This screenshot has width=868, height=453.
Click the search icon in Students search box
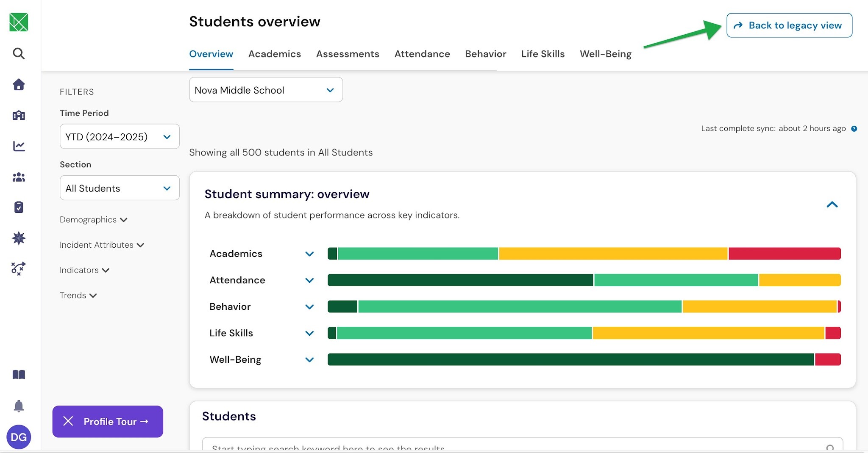coord(830,448)
